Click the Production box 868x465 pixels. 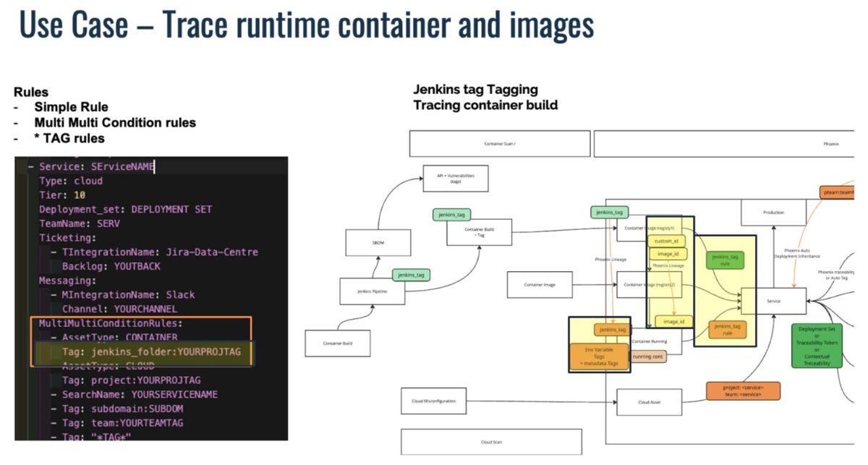point(773,213)
